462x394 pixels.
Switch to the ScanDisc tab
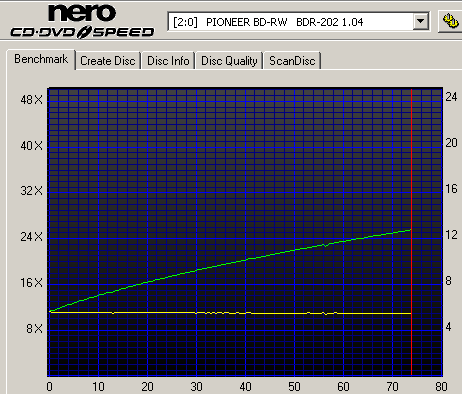[x=292, y=61]
